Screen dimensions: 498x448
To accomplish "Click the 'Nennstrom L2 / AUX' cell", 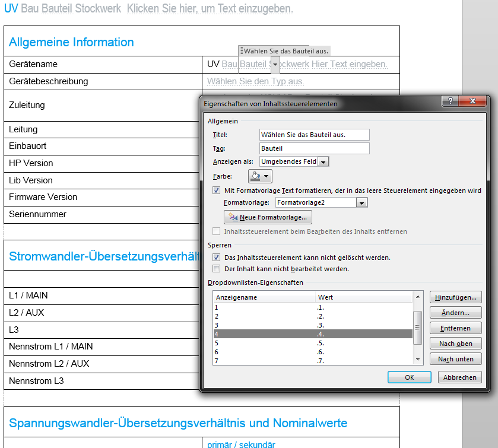I will coord(103,364).
